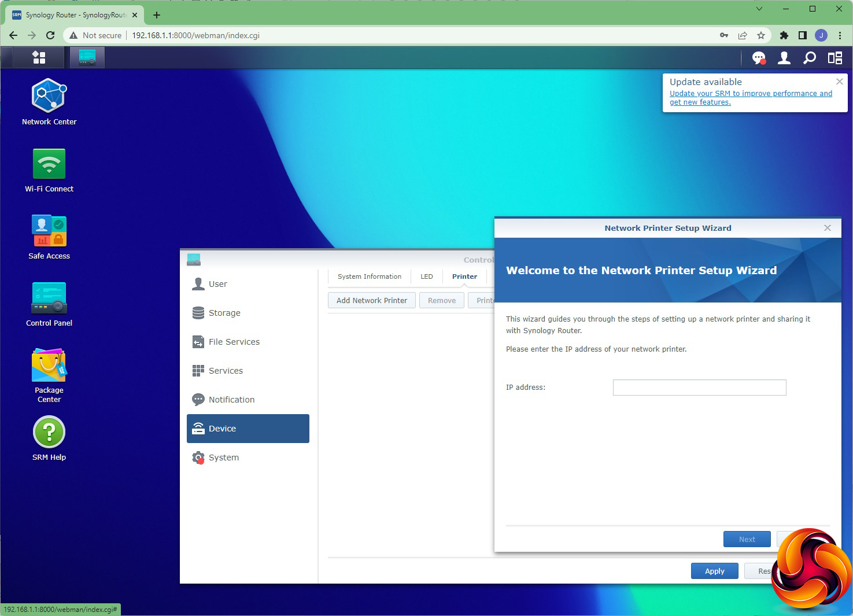The width and height of the screenshot is (853, 616).
Task: Open the notifications speech-bubble icon
Action: (x=759, y=58)
